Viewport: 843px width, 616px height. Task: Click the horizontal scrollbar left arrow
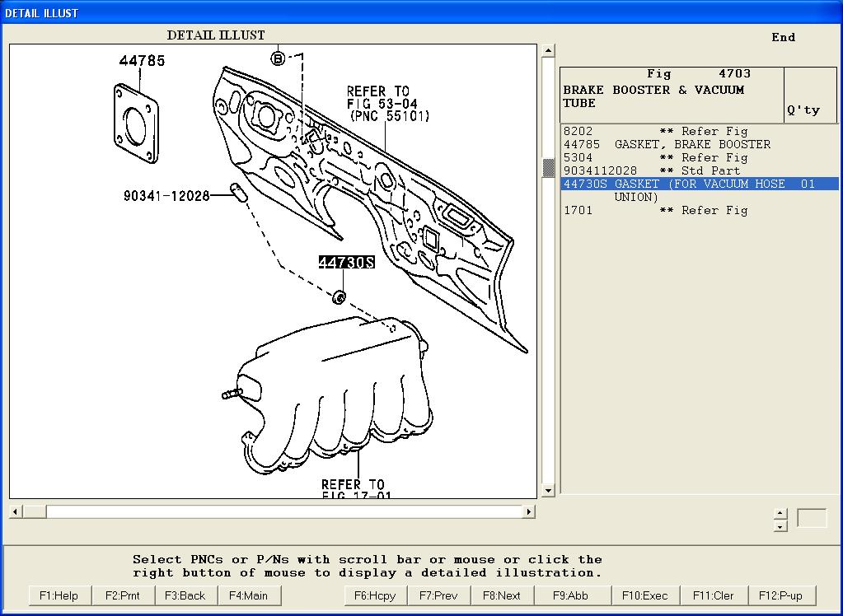pos(16,511)
